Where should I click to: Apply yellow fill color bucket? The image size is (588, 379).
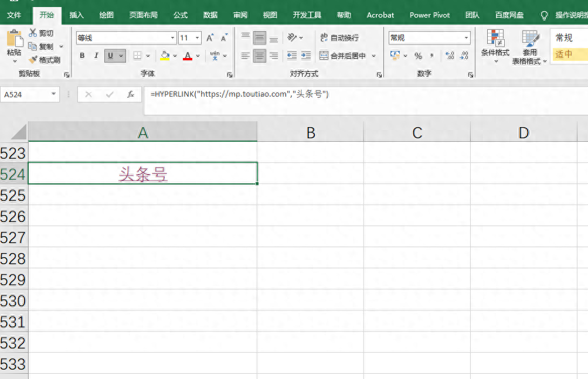pyautogui.click(x=165, y=56)
